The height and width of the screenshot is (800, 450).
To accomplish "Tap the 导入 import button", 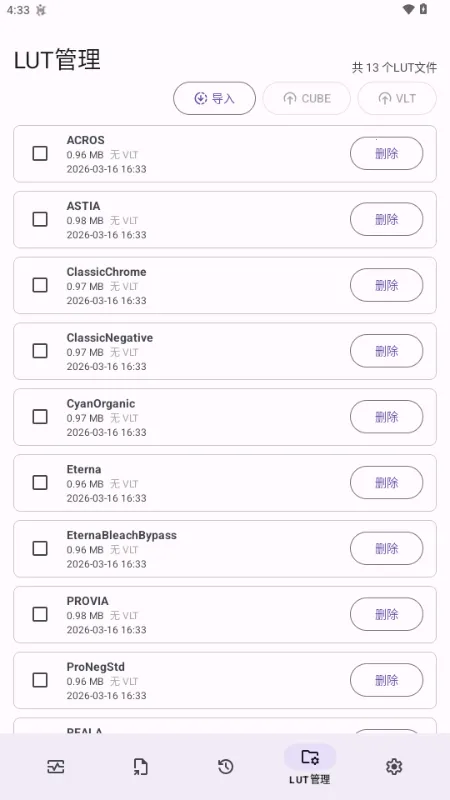I will point(214,98).
